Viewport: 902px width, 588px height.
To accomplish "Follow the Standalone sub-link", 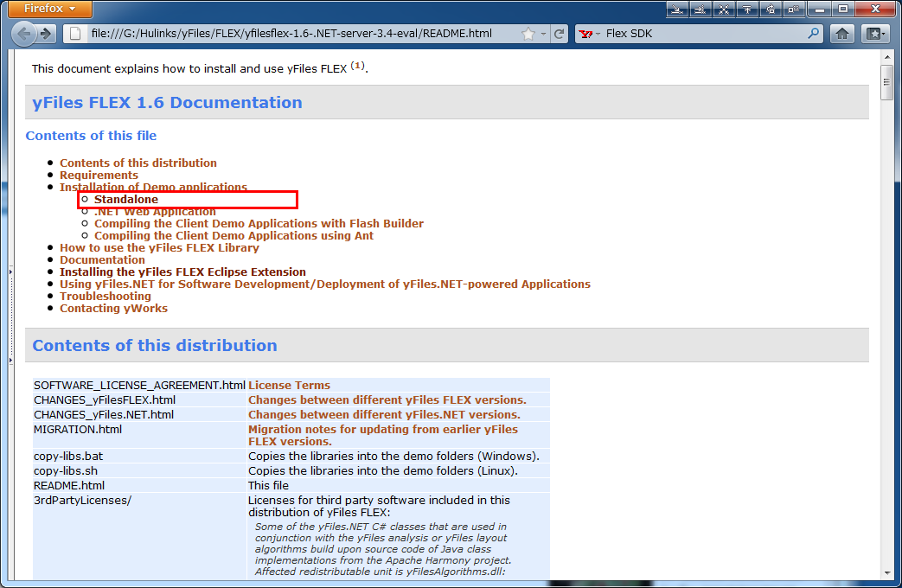I will coord(126,199).
